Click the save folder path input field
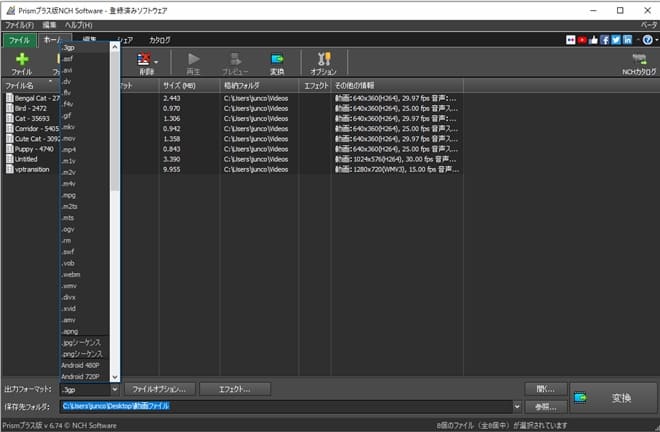Screen dimensions: 660x432 click(x=286, y=406)
